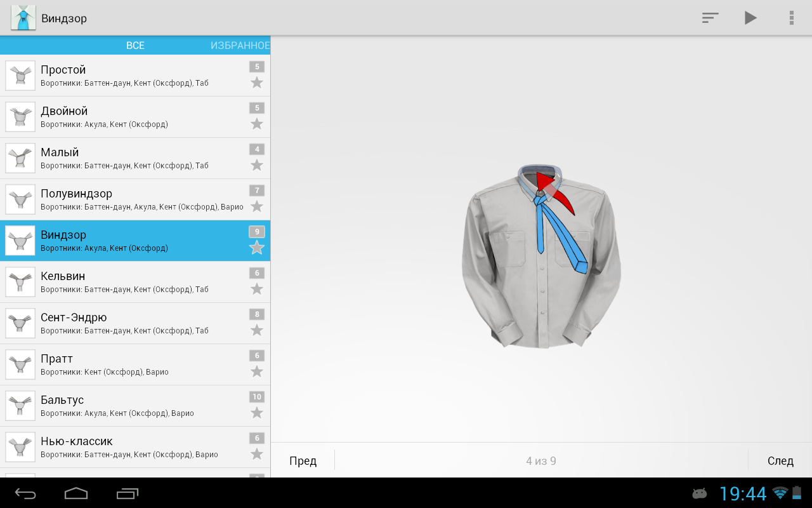Toggle favorite star for Пратт knot
The image size is (812, 508).
click(x=257, y=371)
